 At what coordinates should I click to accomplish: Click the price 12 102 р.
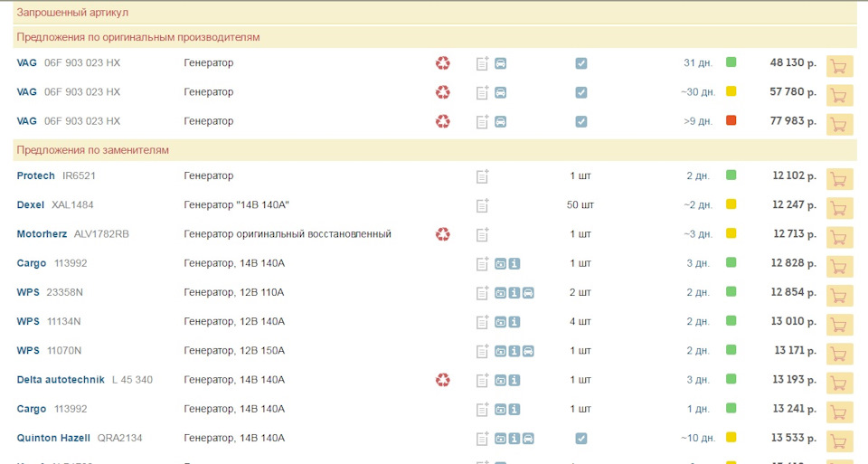coord(795,175)
